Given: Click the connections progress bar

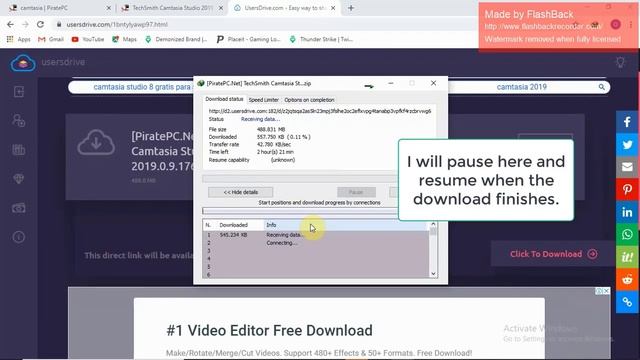Looking at the screenshot, I should [300, 211].
